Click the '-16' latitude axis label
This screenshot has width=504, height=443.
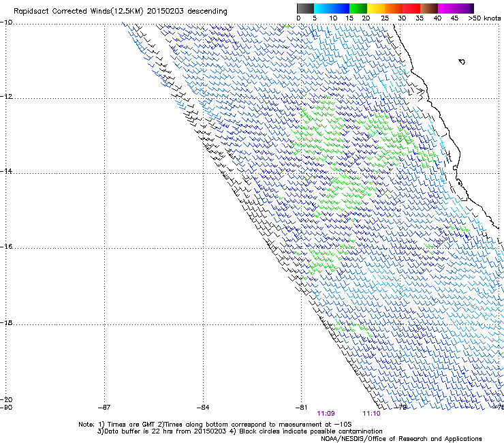(x=6, y=247)
